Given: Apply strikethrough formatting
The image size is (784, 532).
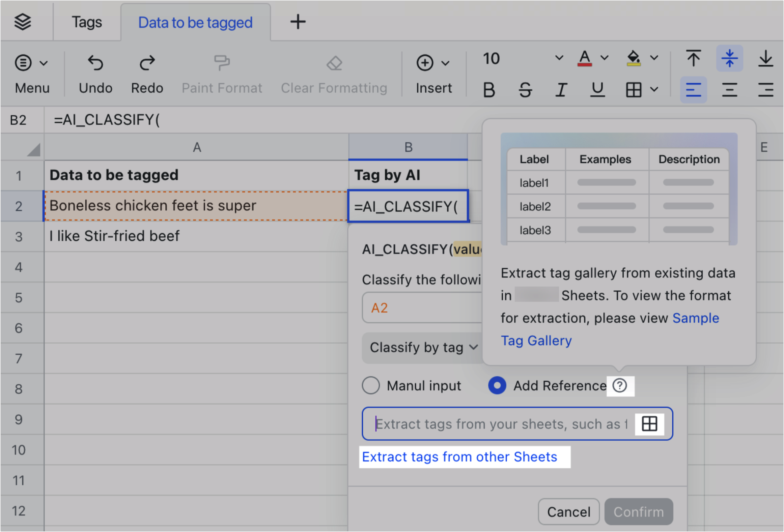Looking at the screenshot, I should (x=525, y=89).
